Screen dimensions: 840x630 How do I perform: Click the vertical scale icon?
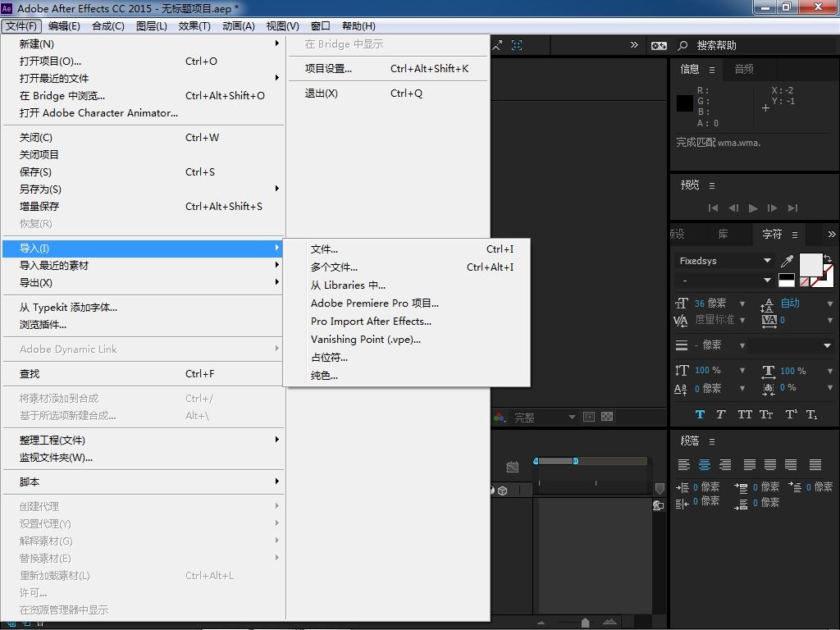(682, 370)
